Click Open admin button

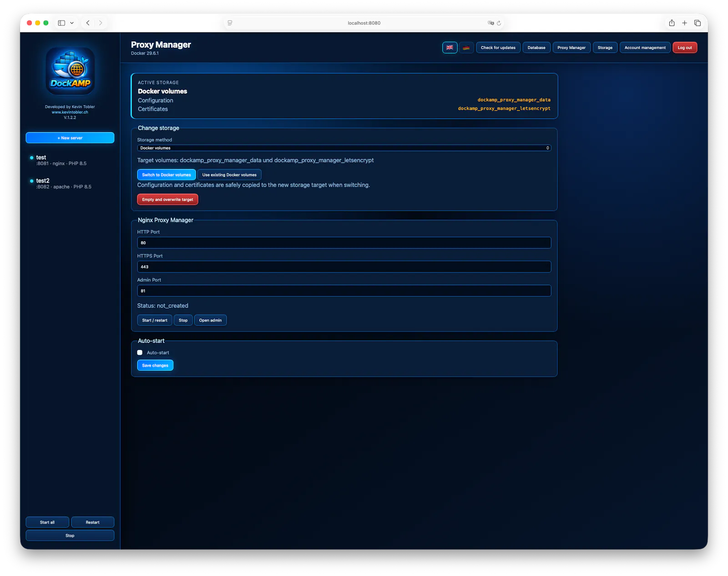[x=210, y=320]
